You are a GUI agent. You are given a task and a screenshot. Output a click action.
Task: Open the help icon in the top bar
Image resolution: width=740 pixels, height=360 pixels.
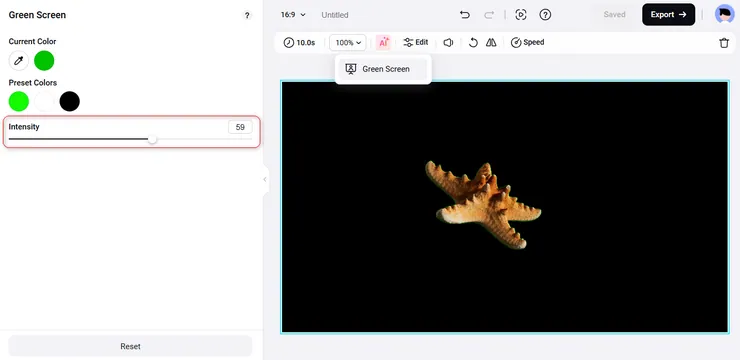point(545,15)
